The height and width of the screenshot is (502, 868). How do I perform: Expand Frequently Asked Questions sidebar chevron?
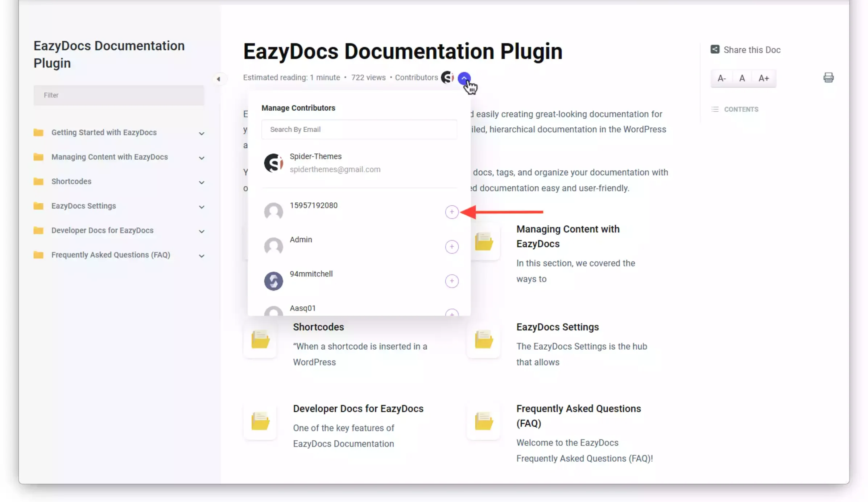(x=202, y=256)
